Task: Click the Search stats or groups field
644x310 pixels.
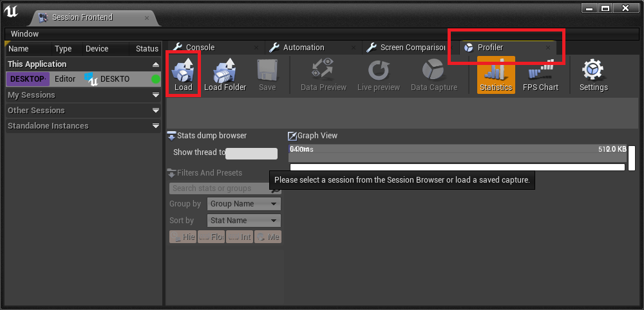Action: [225, 188]
